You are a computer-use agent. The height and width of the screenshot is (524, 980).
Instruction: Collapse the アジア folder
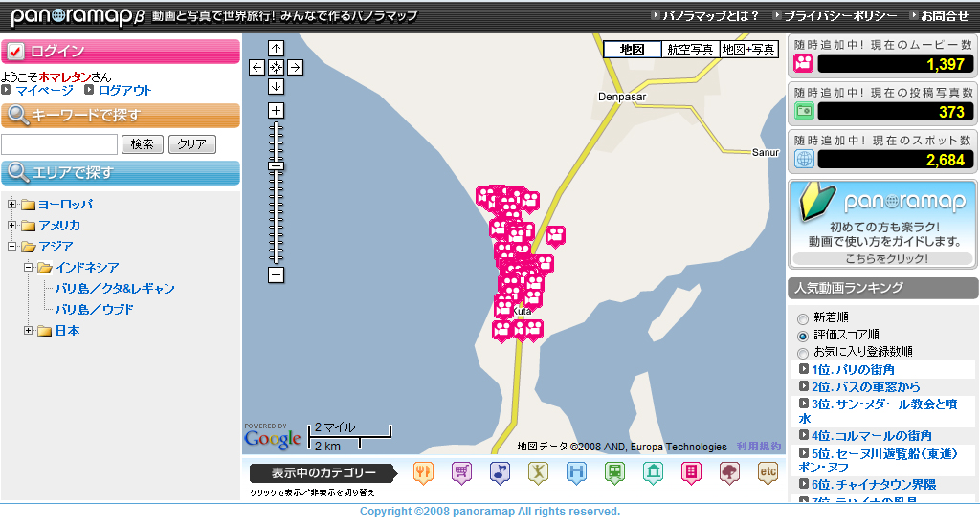11,246
